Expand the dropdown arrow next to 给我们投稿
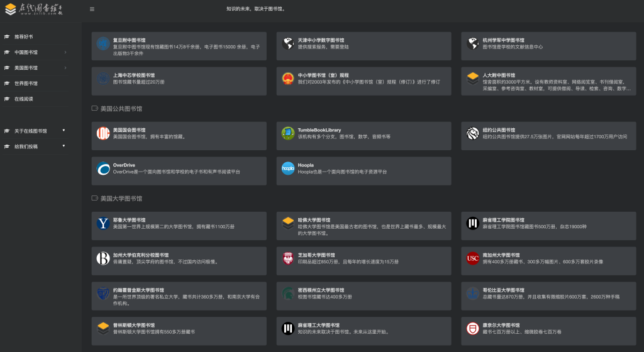The width and height of the screenshot is (644, 352). coord(64,146)
